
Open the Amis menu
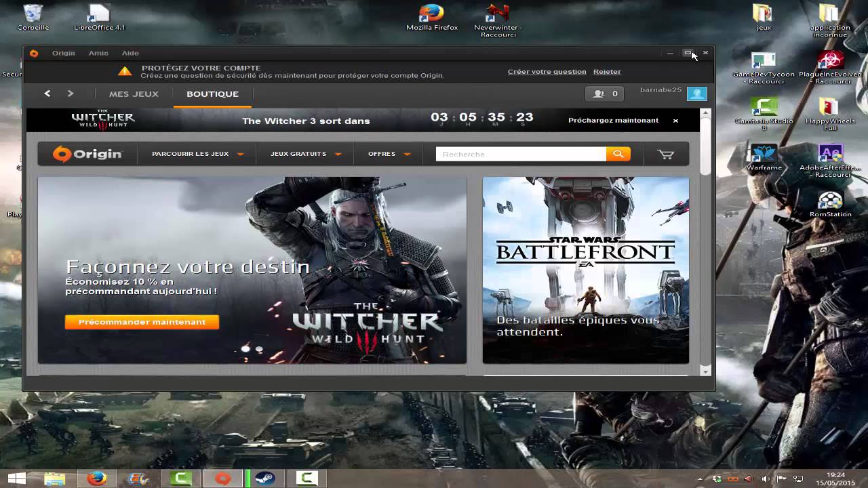pyautogui.click(x=98, y=54)
